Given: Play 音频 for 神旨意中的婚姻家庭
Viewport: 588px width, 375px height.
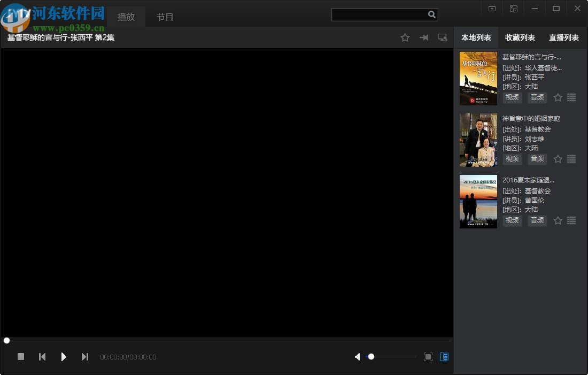Looking at the screenshot, I should (x=537, y=159).
